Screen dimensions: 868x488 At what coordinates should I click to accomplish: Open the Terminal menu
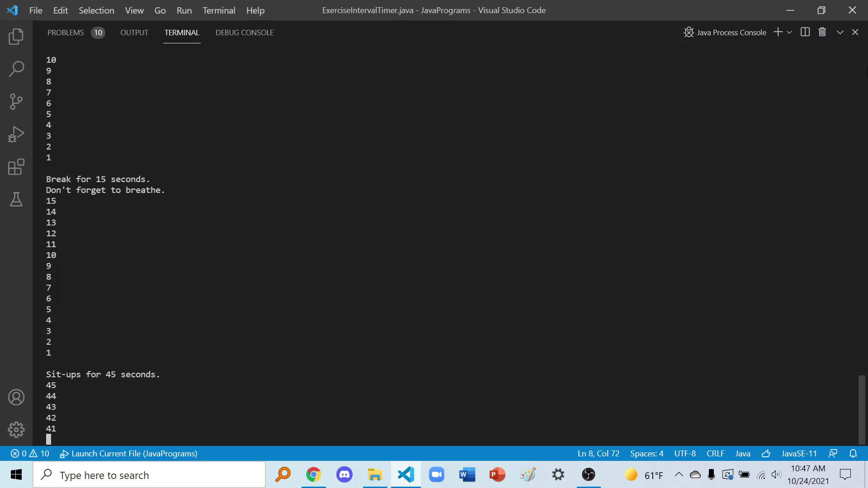coord(219,10)
